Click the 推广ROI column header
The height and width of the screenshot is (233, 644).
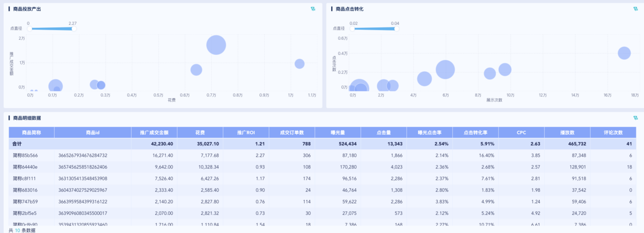click(x=246, y=132)
